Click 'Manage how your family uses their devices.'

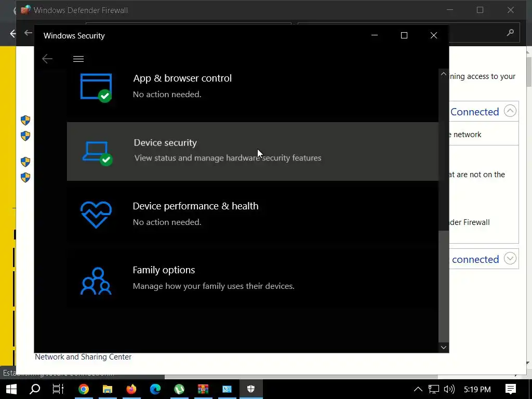pyautogui.click(x=214, y=286)
